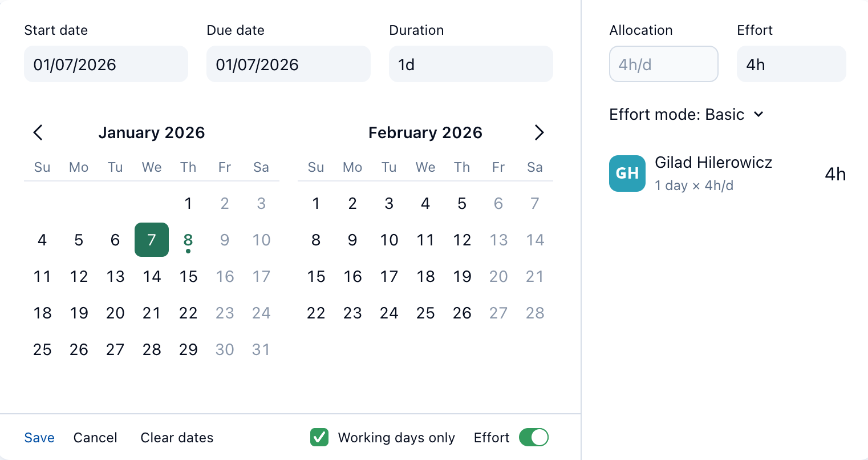Edit the Duration field showing 1d

coord(471,64)
